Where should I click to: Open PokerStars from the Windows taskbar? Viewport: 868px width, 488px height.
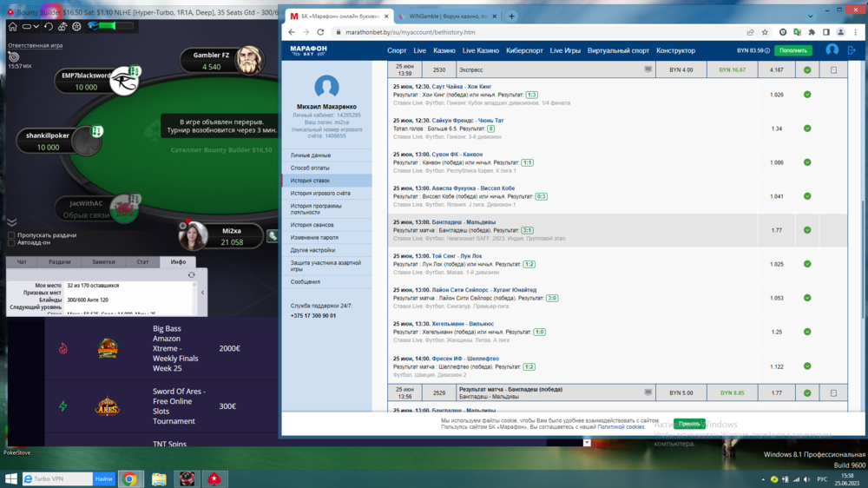point(214,478)
